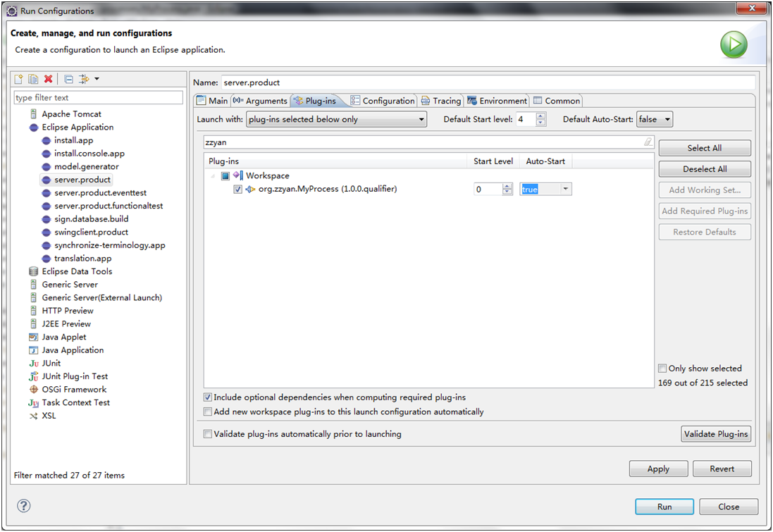
Task: Open the Plug-ins tab
Action: [316, 101]
